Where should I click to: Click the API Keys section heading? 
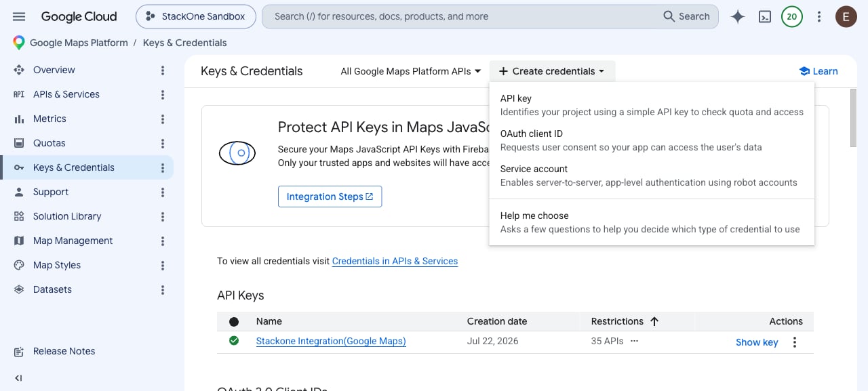(240, 295)
